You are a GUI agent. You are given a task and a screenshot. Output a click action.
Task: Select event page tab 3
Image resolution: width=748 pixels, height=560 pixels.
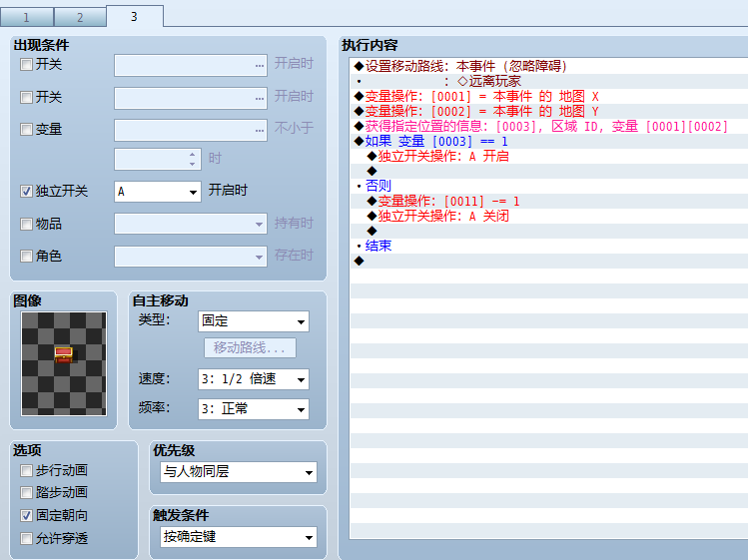point(135,17)
